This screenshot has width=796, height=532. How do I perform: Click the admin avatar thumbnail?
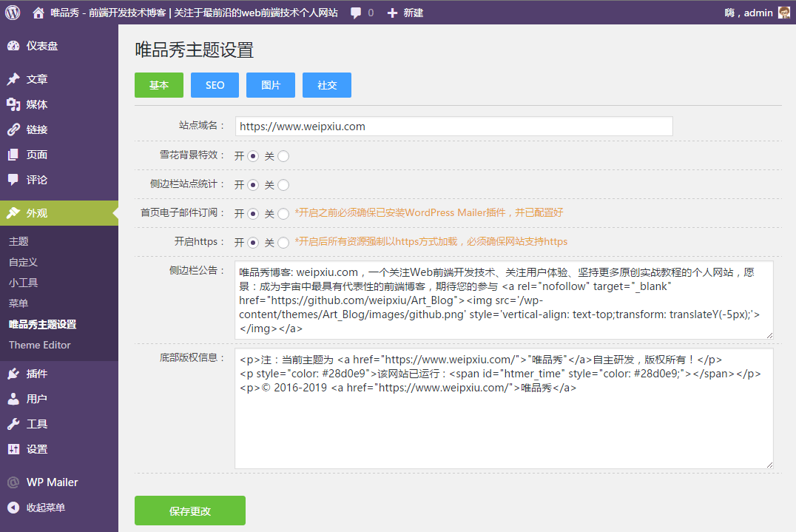(784, 13)
